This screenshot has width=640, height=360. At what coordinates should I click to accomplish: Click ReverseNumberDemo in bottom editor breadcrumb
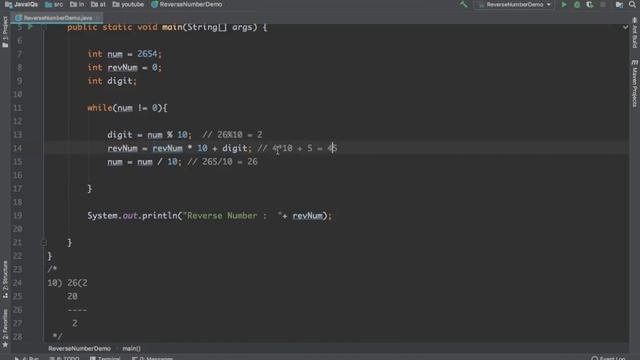[79, 349]
